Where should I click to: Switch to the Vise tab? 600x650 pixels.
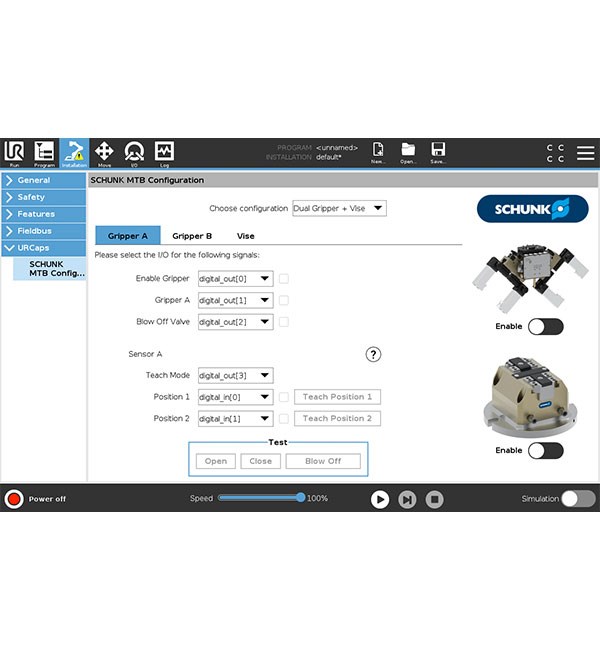pyautogui.click(x=245, y=236)
